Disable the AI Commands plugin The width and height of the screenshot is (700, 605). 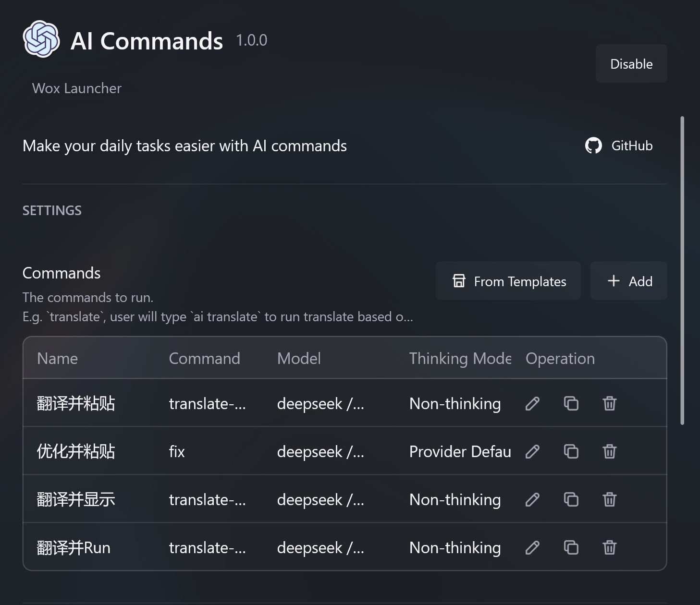tap(631, 63)
